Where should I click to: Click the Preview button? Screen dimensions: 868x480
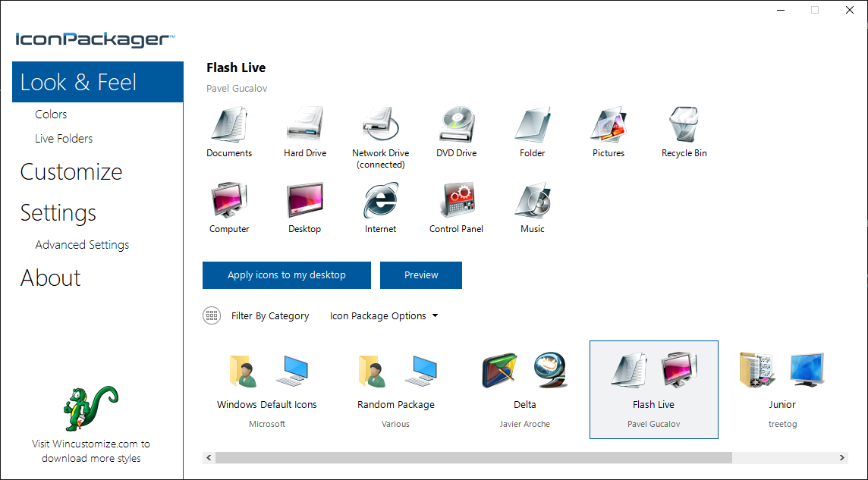[x=420, y=275]
